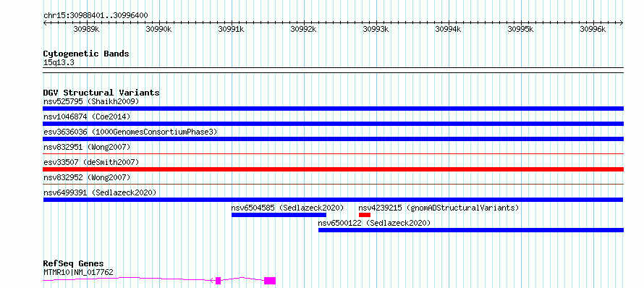Click the 30995k ruler mark
Viewport: 644px width, 288px height.
[x=521, y=29]
